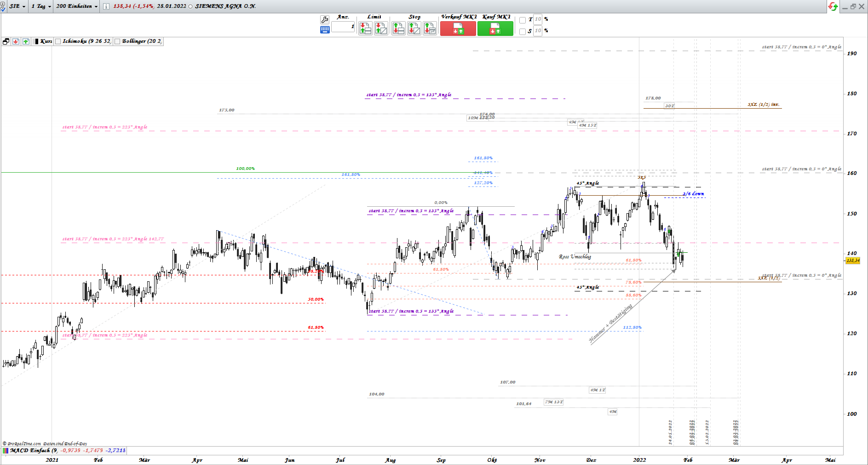Click the "4M 15T" boxed label
868x465 pixels.
[587, 125]
